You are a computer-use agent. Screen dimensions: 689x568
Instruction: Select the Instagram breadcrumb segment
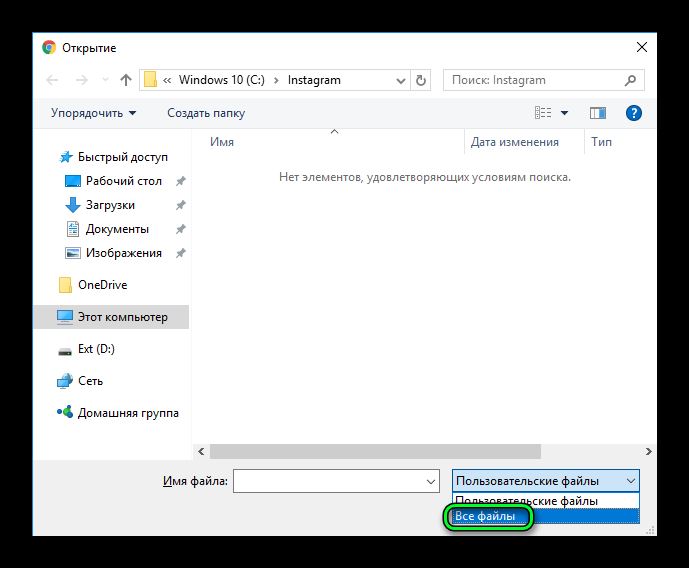click(314, 80)
